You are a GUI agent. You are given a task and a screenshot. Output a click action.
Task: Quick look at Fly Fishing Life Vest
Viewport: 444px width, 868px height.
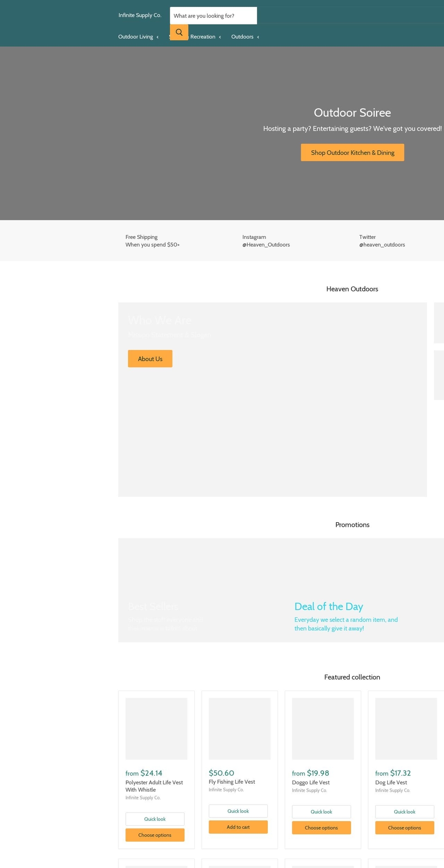238,811
